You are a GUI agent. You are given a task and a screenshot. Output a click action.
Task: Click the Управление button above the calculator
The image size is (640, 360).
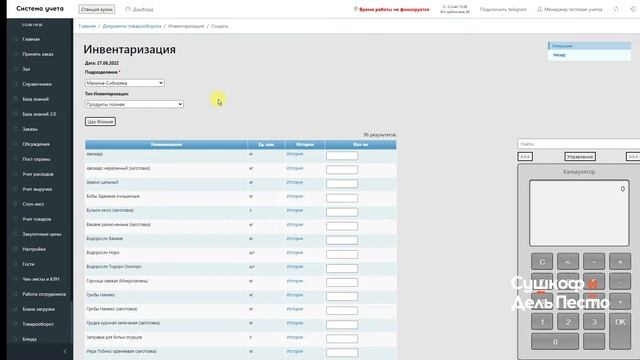point(580,157)
